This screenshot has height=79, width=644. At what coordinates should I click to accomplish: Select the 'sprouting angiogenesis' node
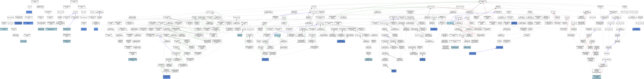tap(607, 59)
